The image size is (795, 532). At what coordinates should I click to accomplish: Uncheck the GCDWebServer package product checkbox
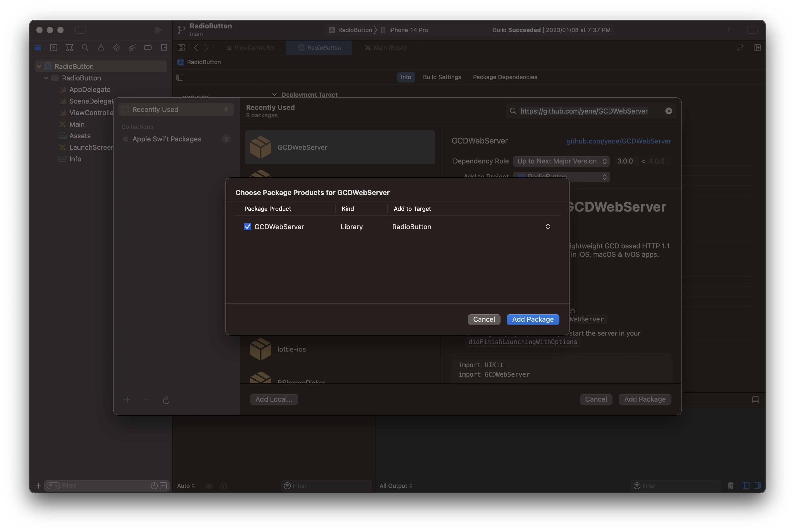click(x=247, y=227)
